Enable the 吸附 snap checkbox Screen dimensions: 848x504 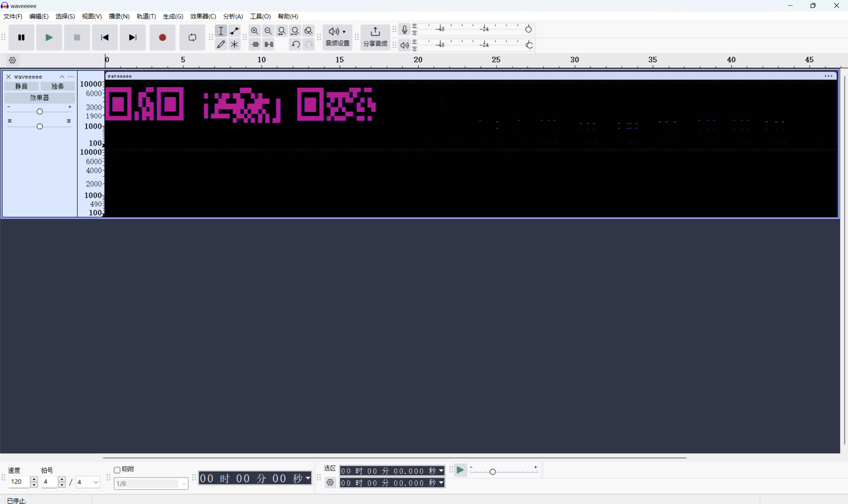pos(117,470)
